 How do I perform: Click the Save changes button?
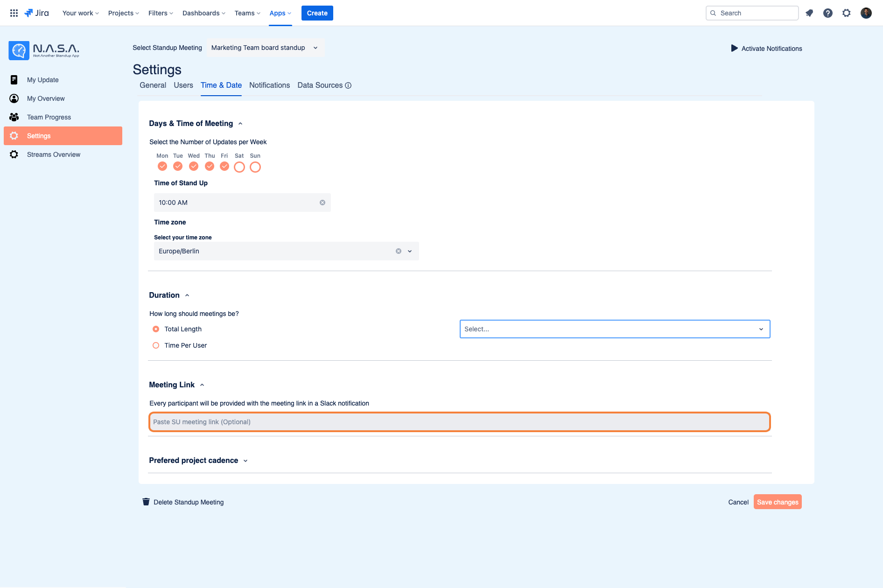pyautogui.click(x=778, y=502)
